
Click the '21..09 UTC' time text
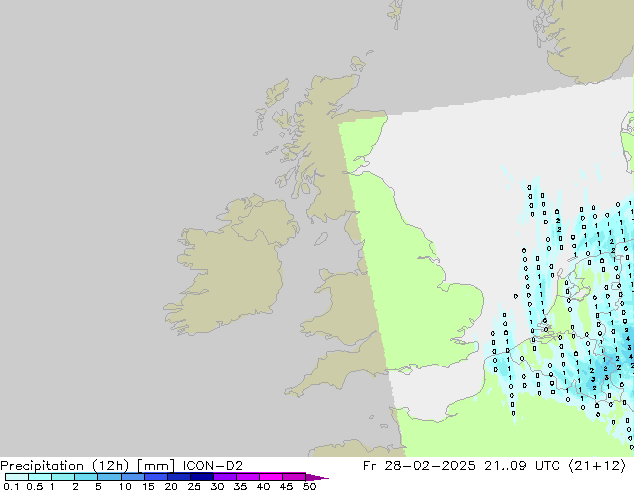522,466
